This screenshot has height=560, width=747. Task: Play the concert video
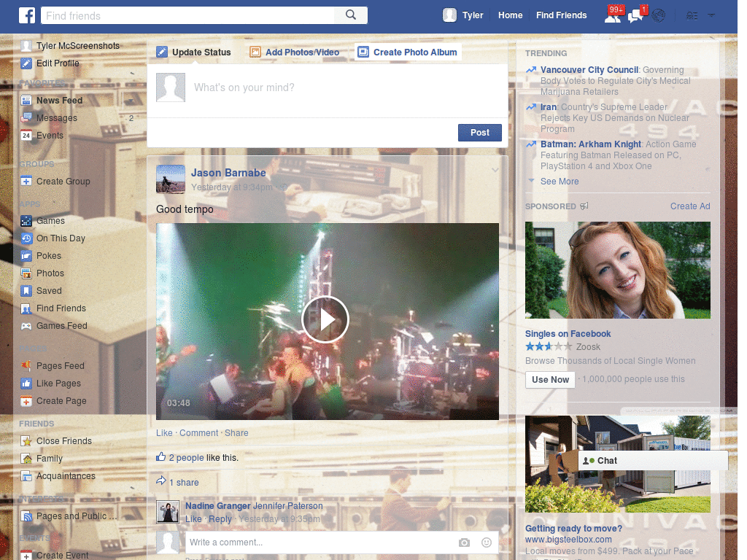(325, 319)
